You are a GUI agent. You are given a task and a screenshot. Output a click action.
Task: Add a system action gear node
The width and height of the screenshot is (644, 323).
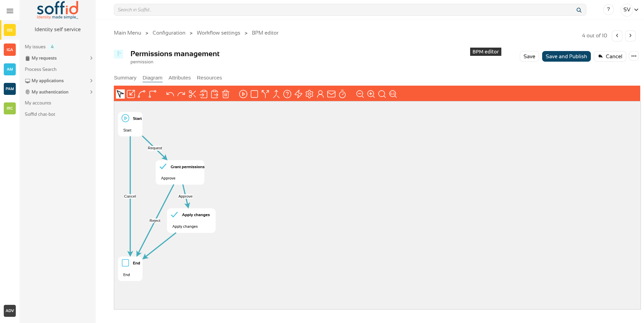click(x=309, y=94)
